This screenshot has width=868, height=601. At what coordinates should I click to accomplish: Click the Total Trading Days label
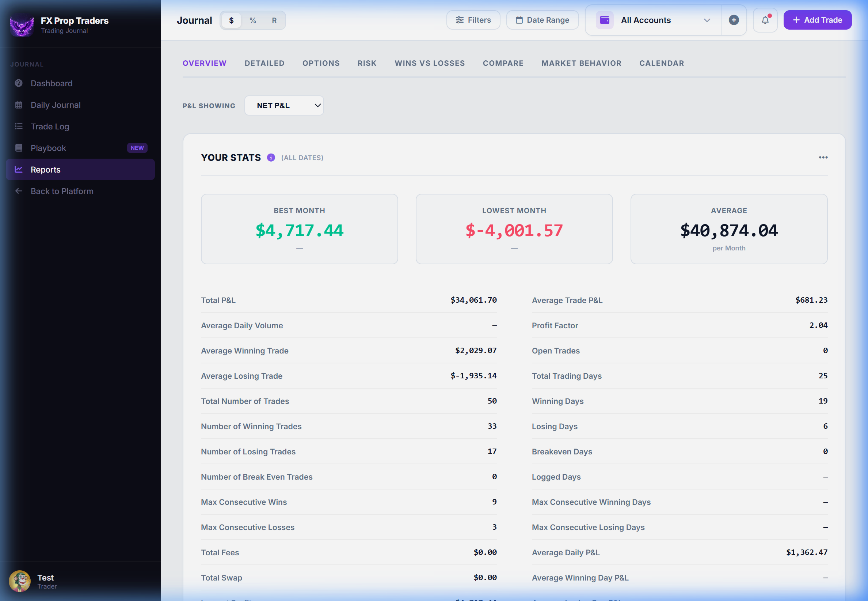(567, 376)
